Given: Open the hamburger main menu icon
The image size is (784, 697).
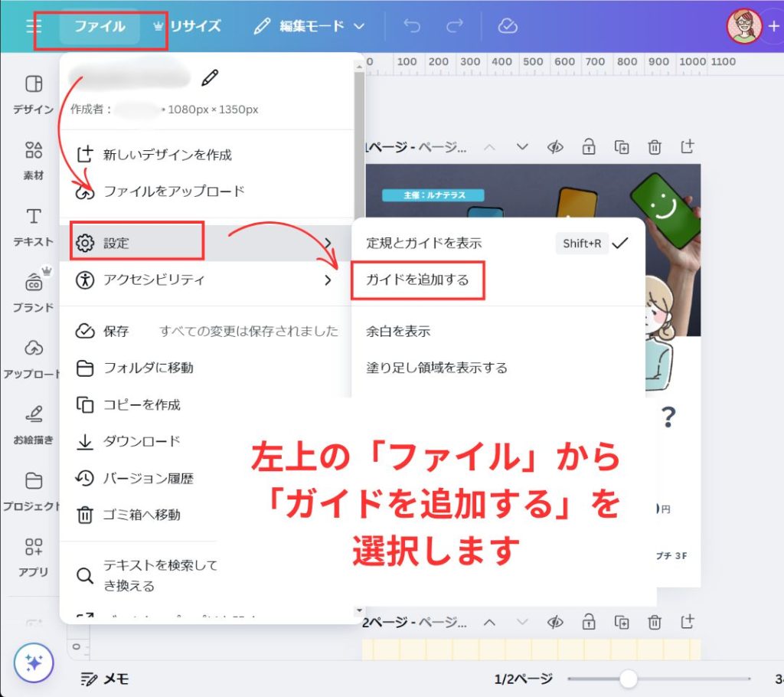Looking at the screenshot, I should coord(34,26).
